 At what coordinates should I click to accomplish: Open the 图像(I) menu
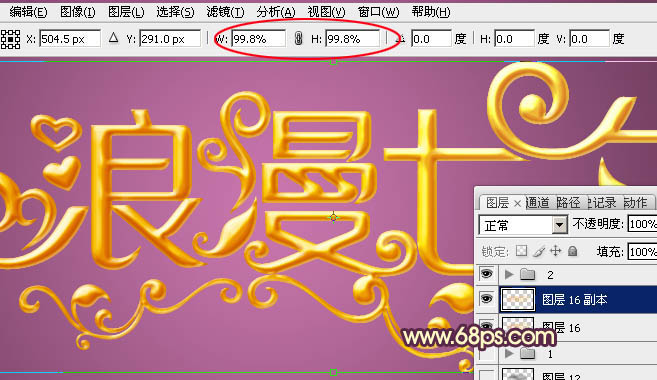pos(78,12)
